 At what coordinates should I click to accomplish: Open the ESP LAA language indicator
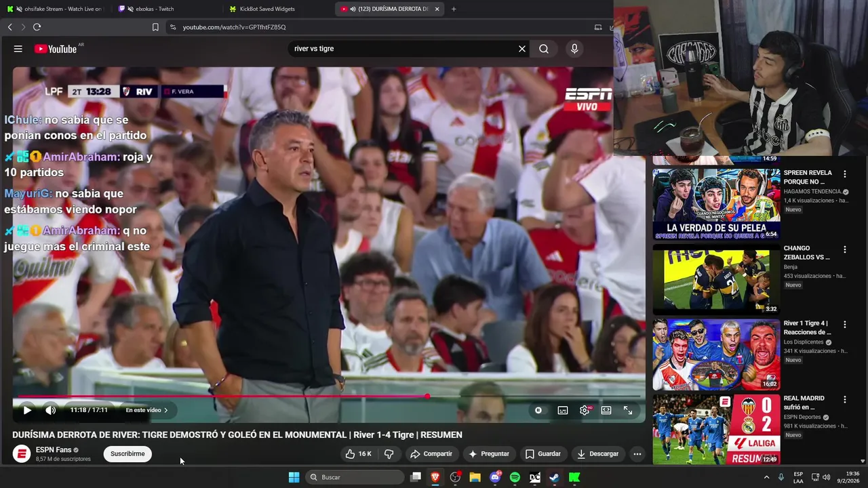click(x=798, y=477)
